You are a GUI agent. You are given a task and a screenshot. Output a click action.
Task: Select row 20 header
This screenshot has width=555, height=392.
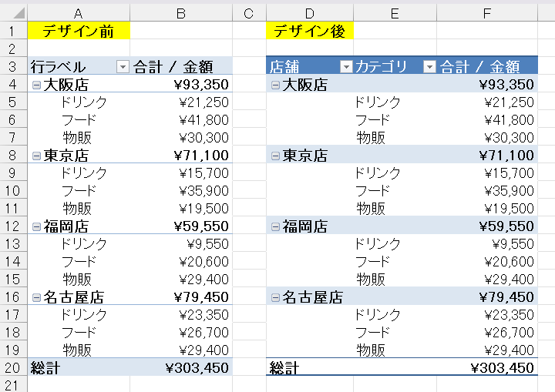pyautogui.click(x=13, y=367)
